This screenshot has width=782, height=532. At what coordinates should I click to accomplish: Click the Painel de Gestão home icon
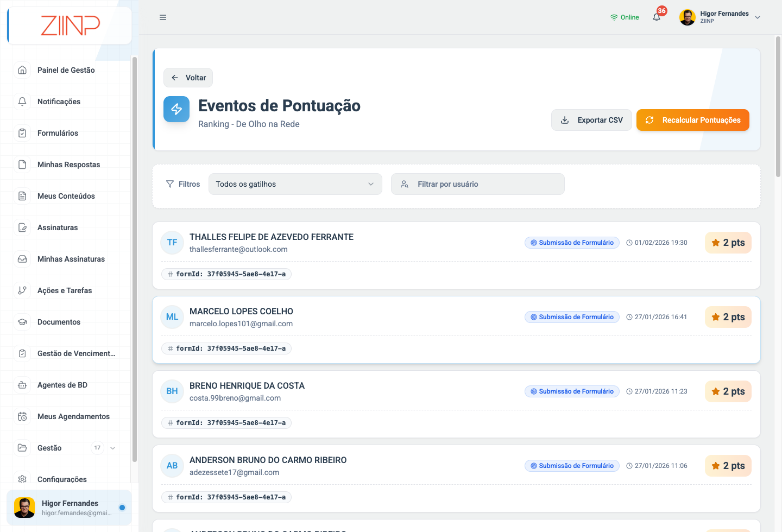coord(22,70)
